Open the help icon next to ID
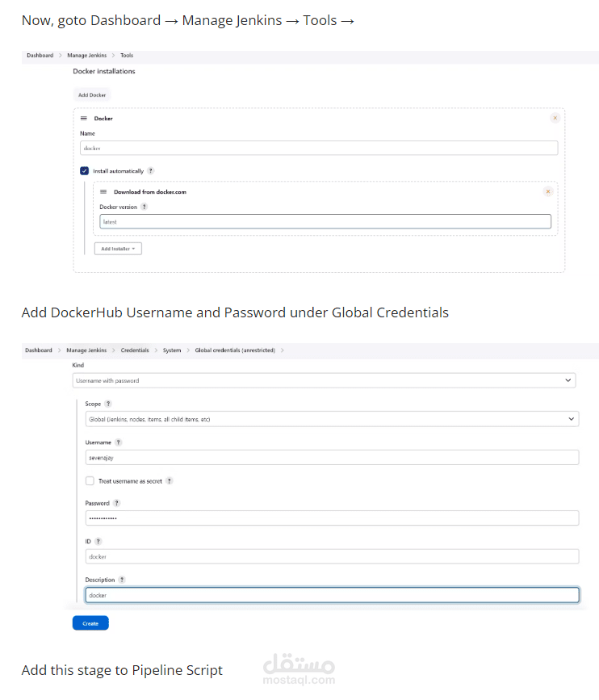This screenshot has height=700, width=599. [98, 542]
